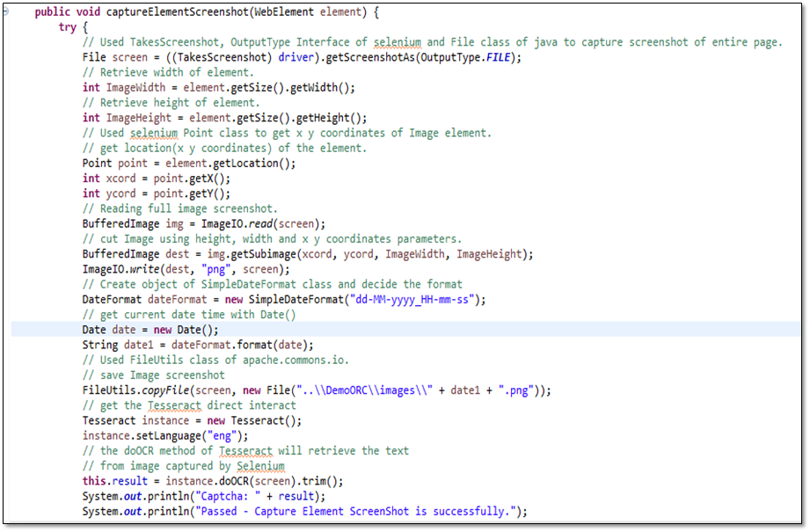This screenshot has height=532, width=810.
Task: Click the 'FileUtils.copyFile' line
Action: tap(317, 390)
